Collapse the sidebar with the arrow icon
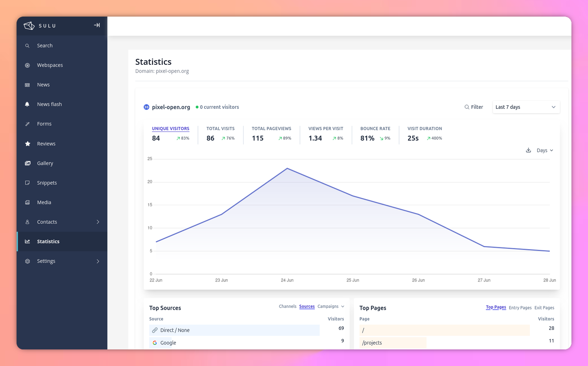 [97, 25]
